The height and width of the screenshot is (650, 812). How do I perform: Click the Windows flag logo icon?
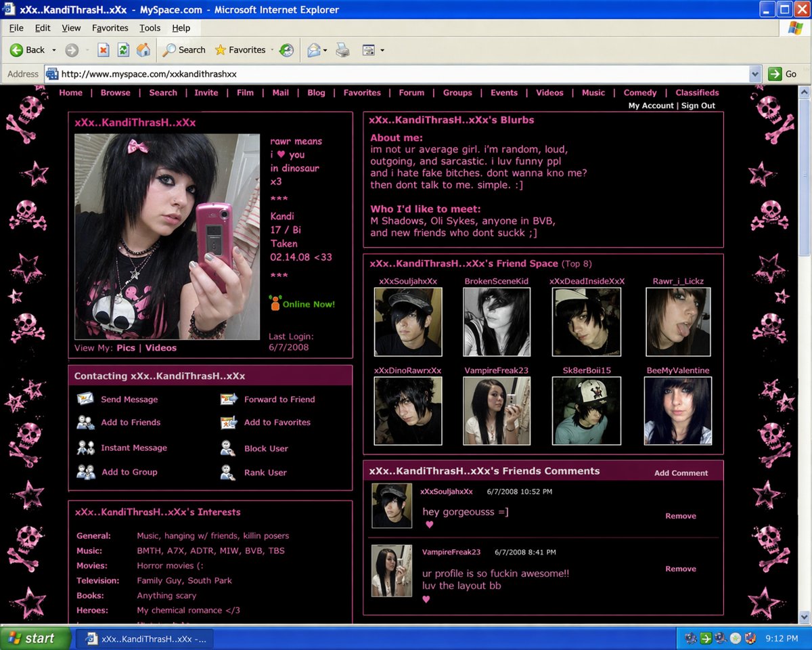[x=796, y=28]
